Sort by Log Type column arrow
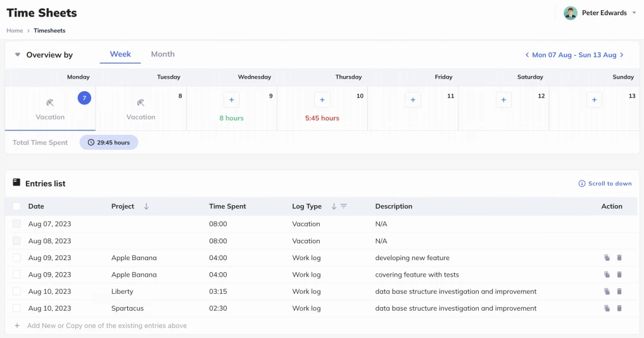 (x=334, y=206)
